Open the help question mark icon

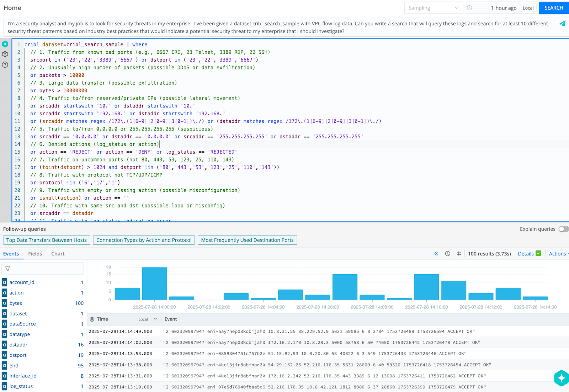click(5, 65)
